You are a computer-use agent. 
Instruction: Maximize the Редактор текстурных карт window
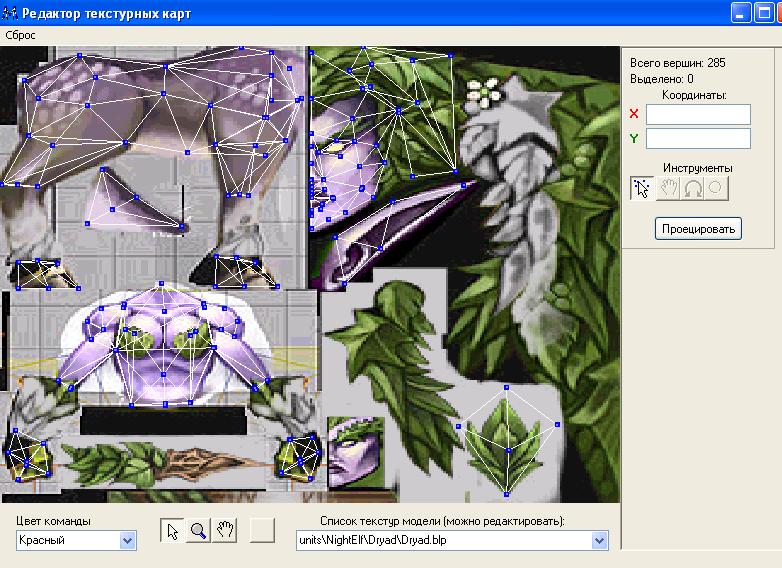point(763,13)
